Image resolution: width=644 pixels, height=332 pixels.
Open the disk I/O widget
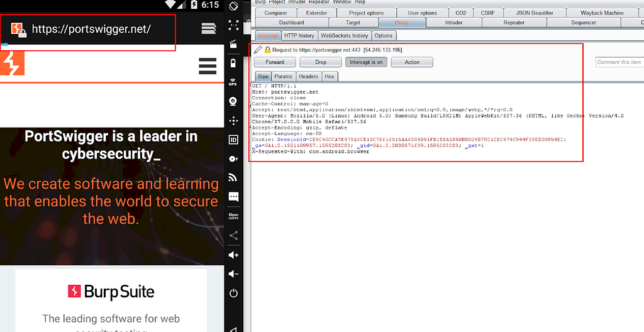pyautogui.click(x=233, y=159)
